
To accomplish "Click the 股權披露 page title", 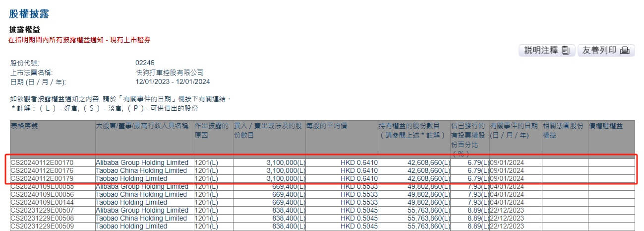I will point(29,14).
